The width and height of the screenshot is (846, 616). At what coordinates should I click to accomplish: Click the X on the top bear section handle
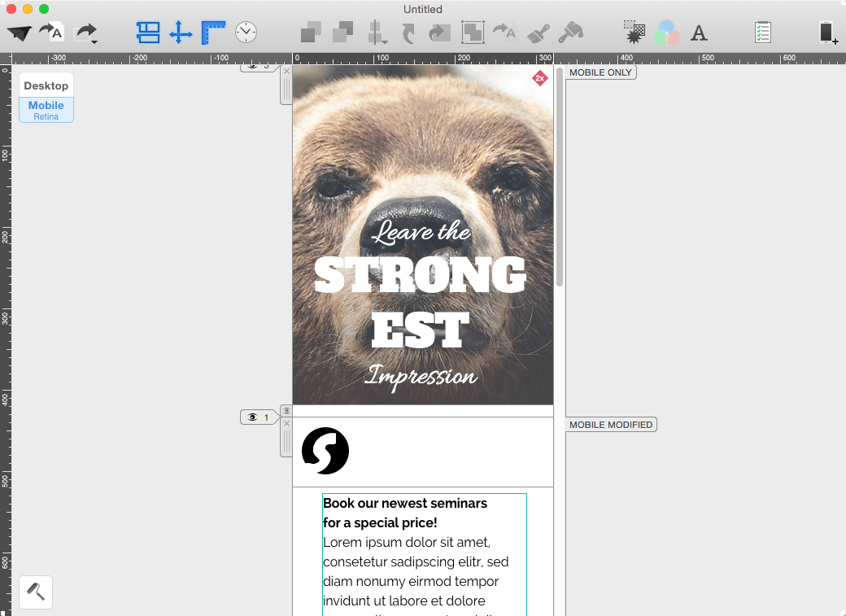pos(286,72)
